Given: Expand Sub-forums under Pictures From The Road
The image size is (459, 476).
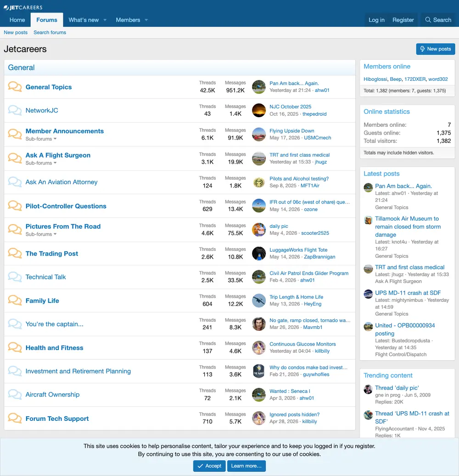Looking at the screenshot, I should coord(41,234).
